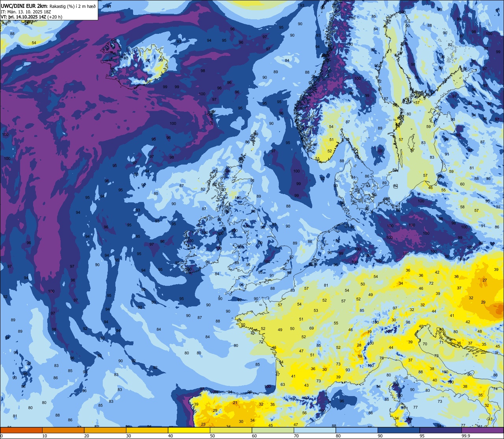504x439 pixels.
Task: Click the legend tick label '99.9'
Action: (466, 436)
